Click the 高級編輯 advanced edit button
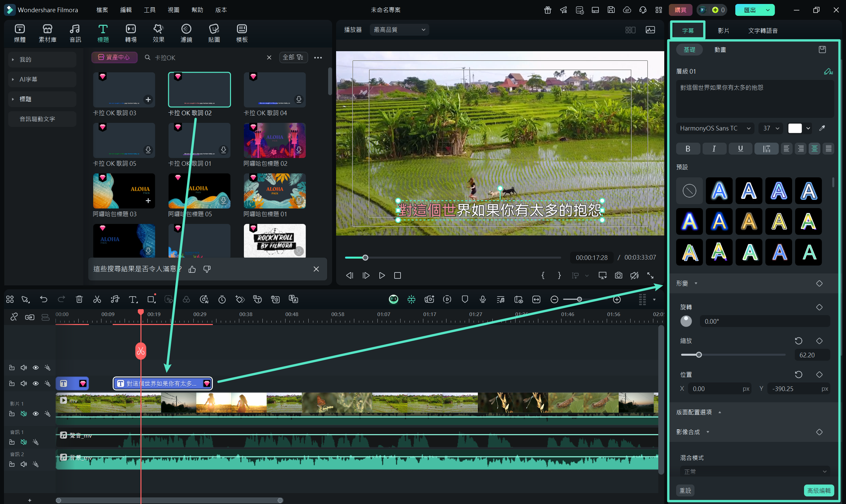The image size is (846, 504). (819, 490)
